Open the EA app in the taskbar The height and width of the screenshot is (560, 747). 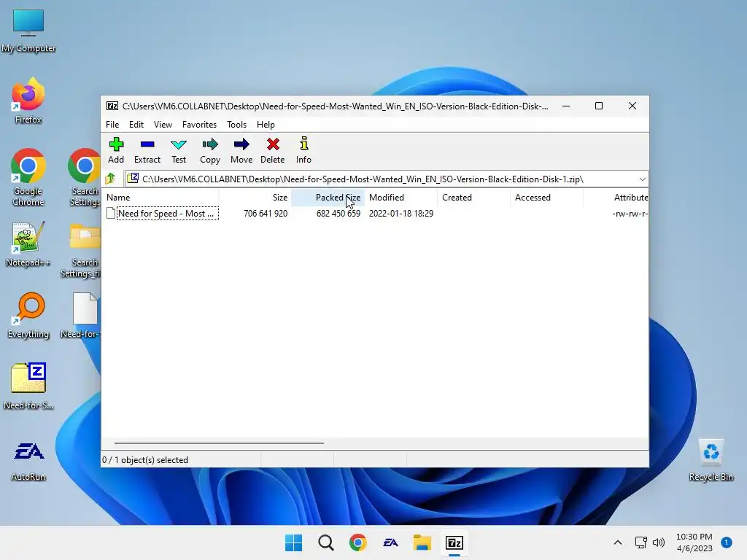pos(390,542)
